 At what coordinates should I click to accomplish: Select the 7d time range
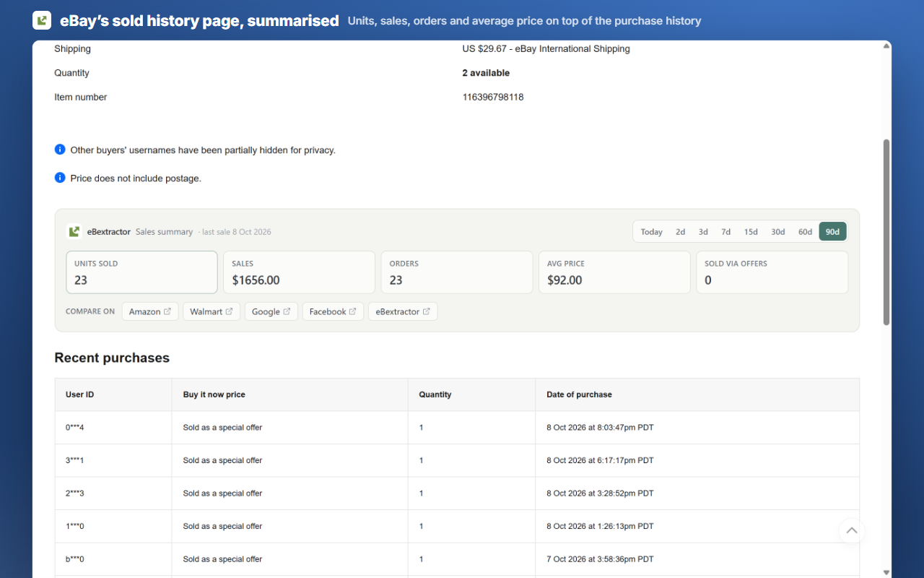(725, 232)
